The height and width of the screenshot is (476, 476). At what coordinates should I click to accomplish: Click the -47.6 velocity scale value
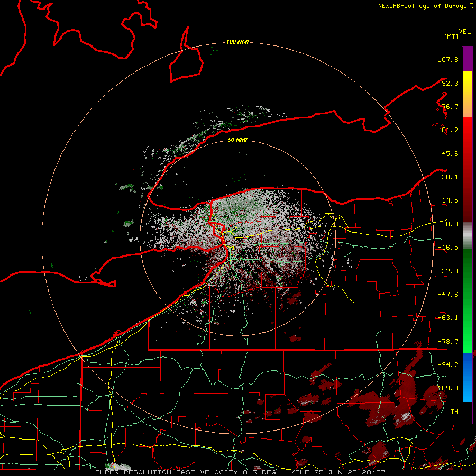pos(448,295)
